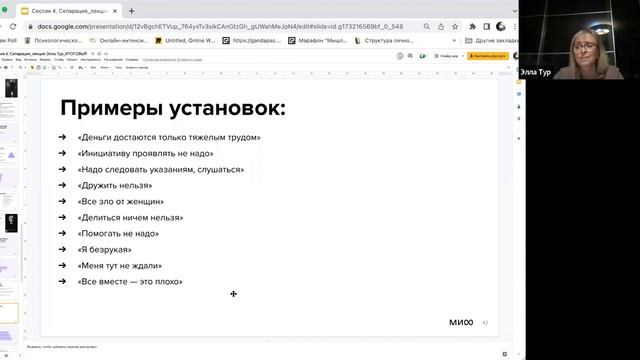Open the version history clock icon
Image resolution: width=640 pixels, height=360 pixels.
(400, 56)
